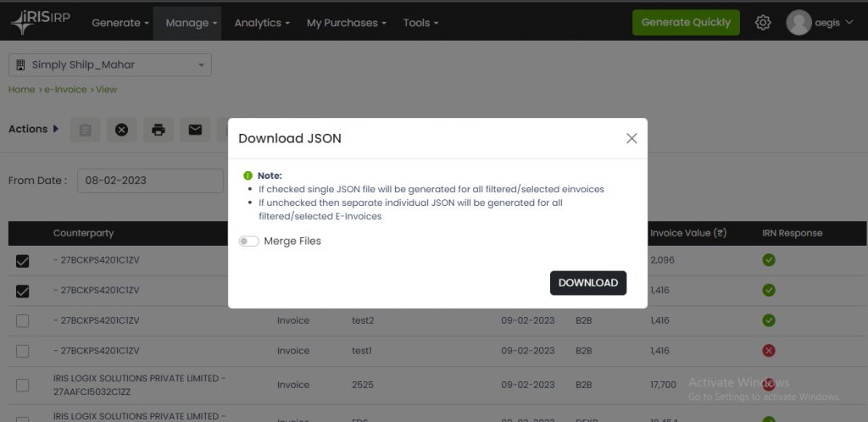This screenshot has width=868, height=422.
Task: Click the Generate Quickly button
Action: 686,23
